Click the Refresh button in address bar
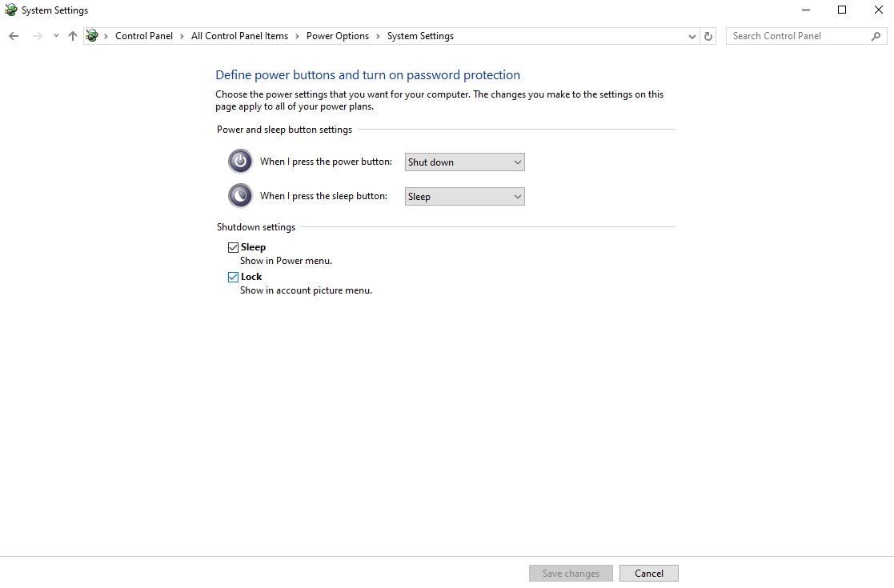 tap(708, 36)
